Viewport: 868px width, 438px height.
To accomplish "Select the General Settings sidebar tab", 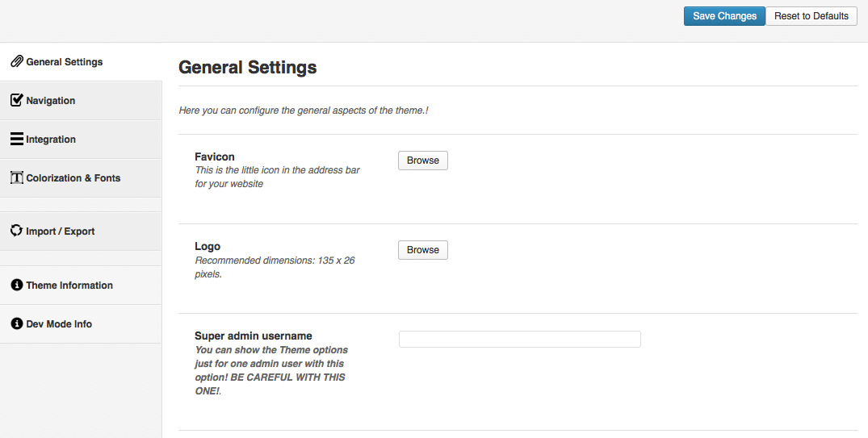I will (81, 62).
